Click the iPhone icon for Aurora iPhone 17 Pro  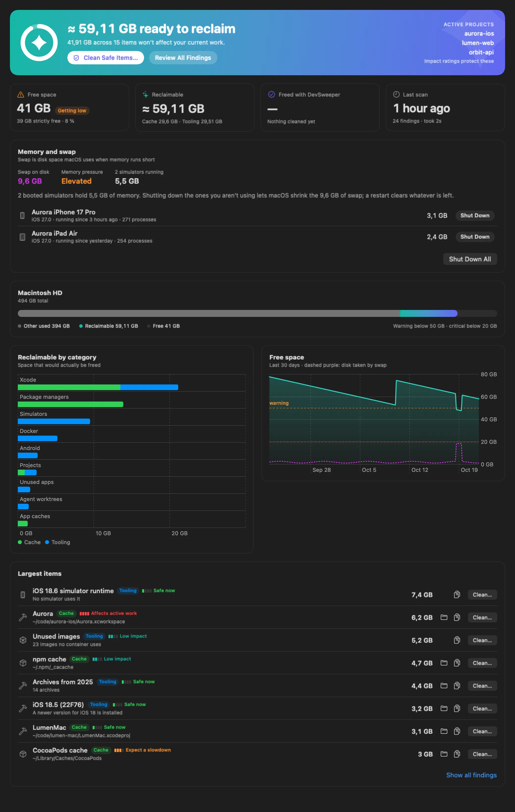tap(22, 215)
